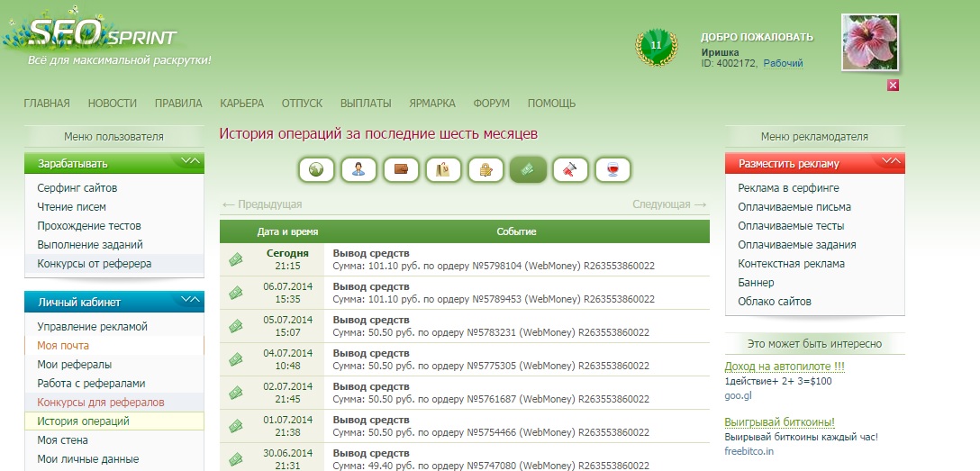This screenshot has height=471, width=980.
Task: Open Серфинг сайтов
Action: (77, 188)
